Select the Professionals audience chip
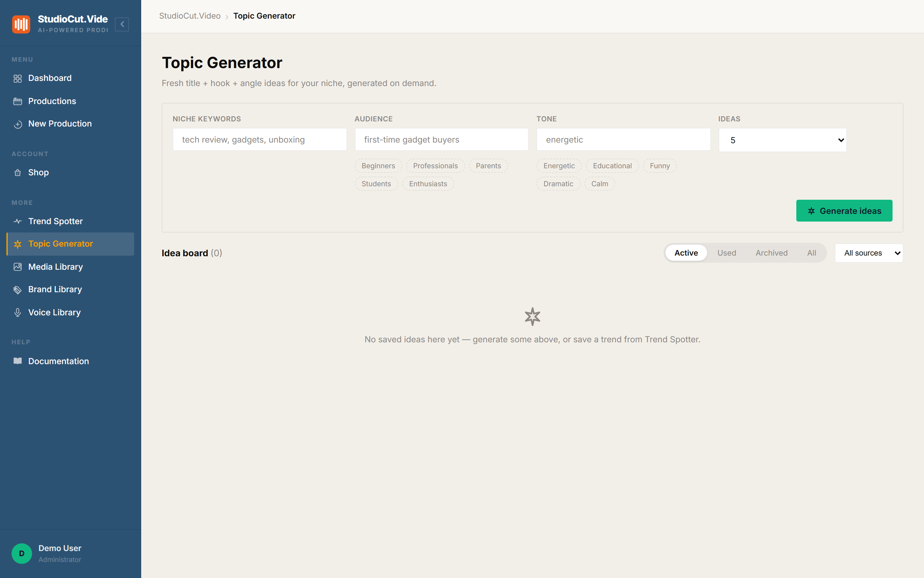Screen dimensions: 924x578 [435, 166]
